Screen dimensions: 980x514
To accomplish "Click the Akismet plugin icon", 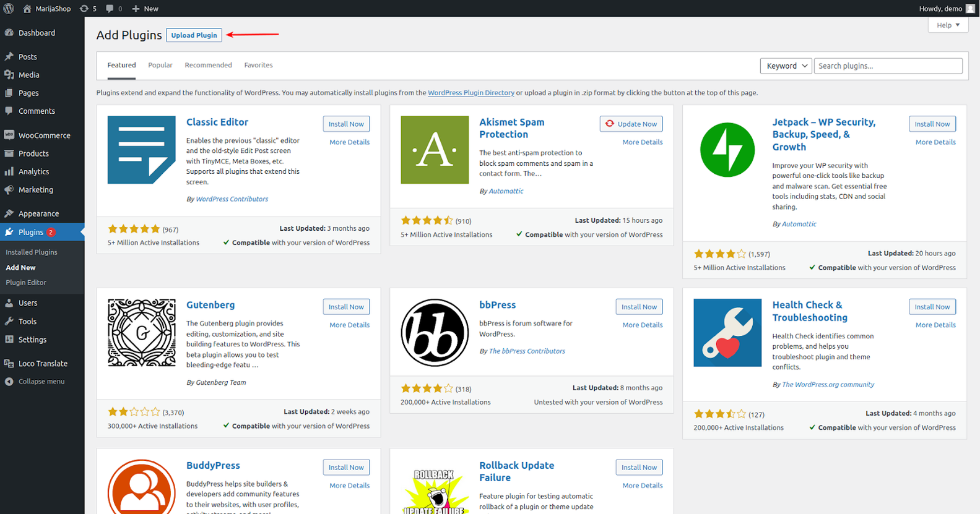I will (435, 150).
